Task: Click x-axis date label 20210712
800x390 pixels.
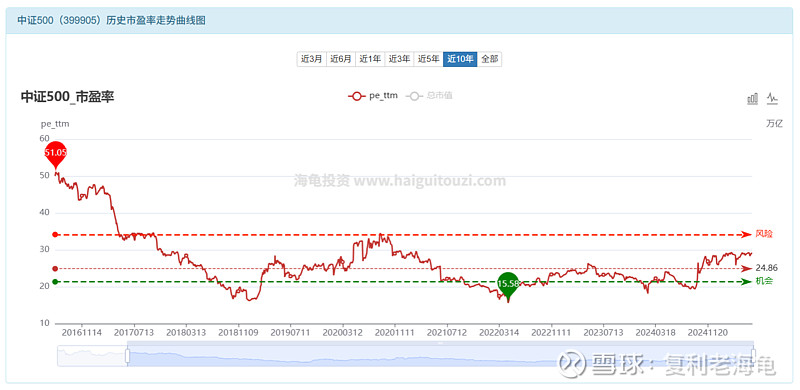Action: [x=447, y=333]
